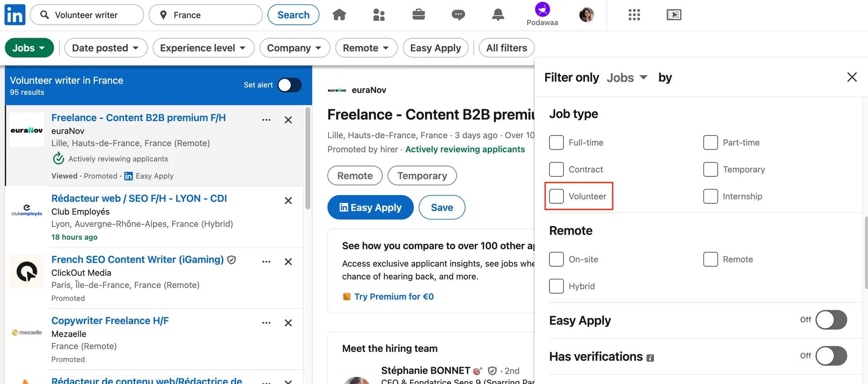Check the Full-time job type

click(556, 142)
